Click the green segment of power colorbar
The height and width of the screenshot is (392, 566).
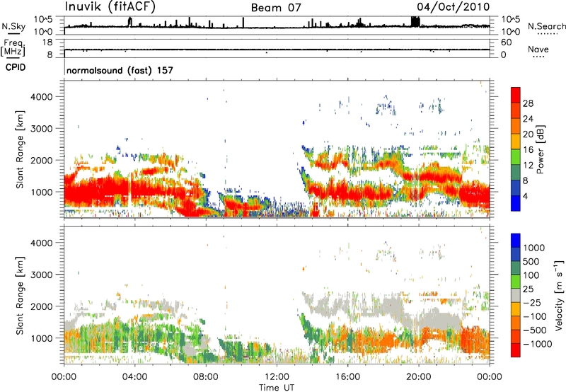coord(516,157)
